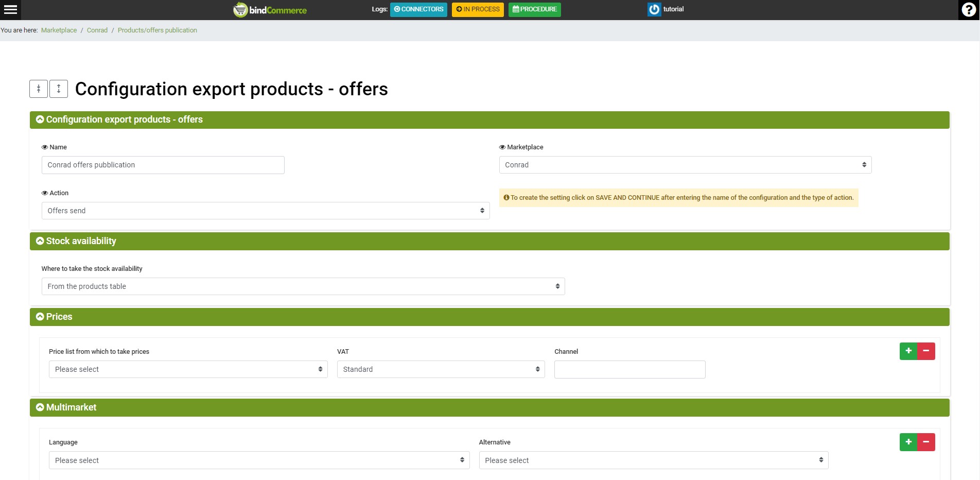
Task: Click the expand all sections icon
Action: [59, 89]
